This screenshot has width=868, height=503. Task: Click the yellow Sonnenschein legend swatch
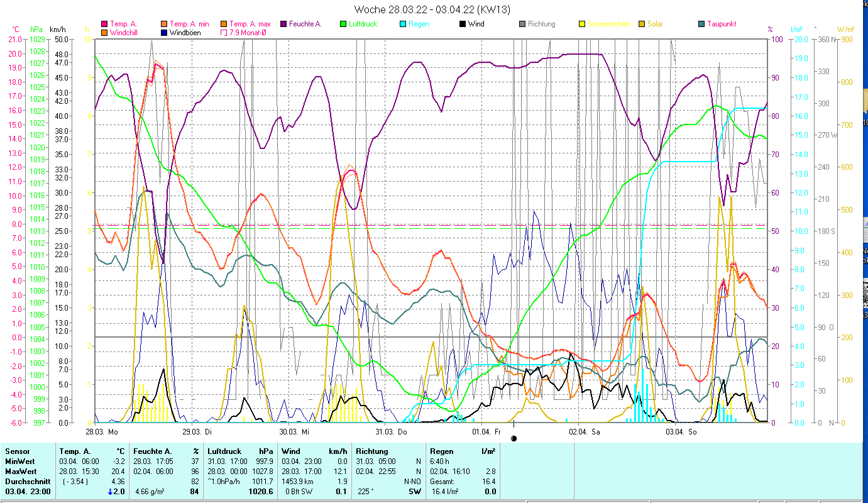581,24
